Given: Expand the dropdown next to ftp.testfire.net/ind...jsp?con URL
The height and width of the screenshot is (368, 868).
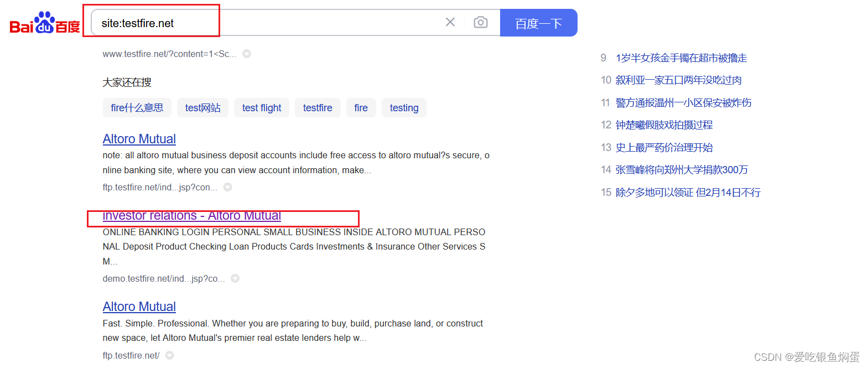Looking at the screenshot, I should tap(227, 187).
